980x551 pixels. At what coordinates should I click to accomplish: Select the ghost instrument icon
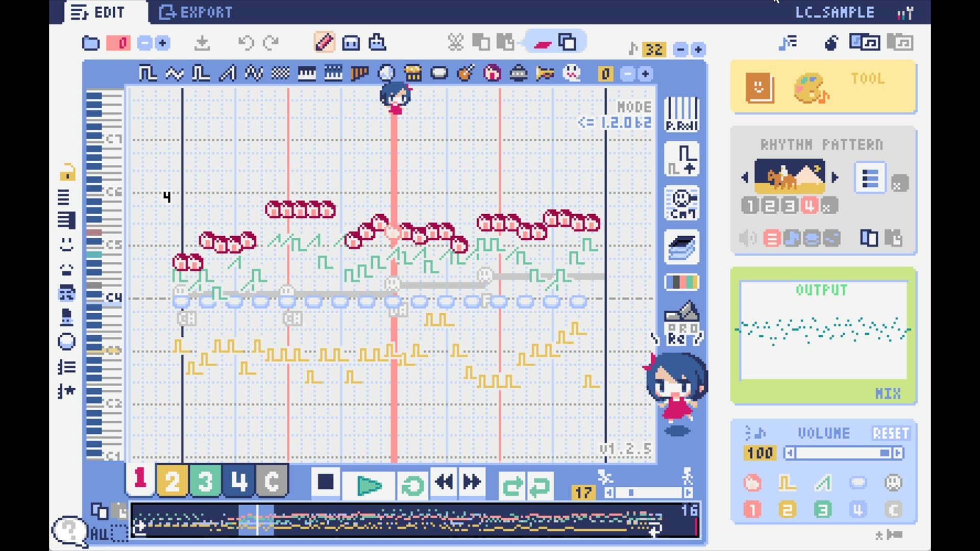tap(571, 73)
